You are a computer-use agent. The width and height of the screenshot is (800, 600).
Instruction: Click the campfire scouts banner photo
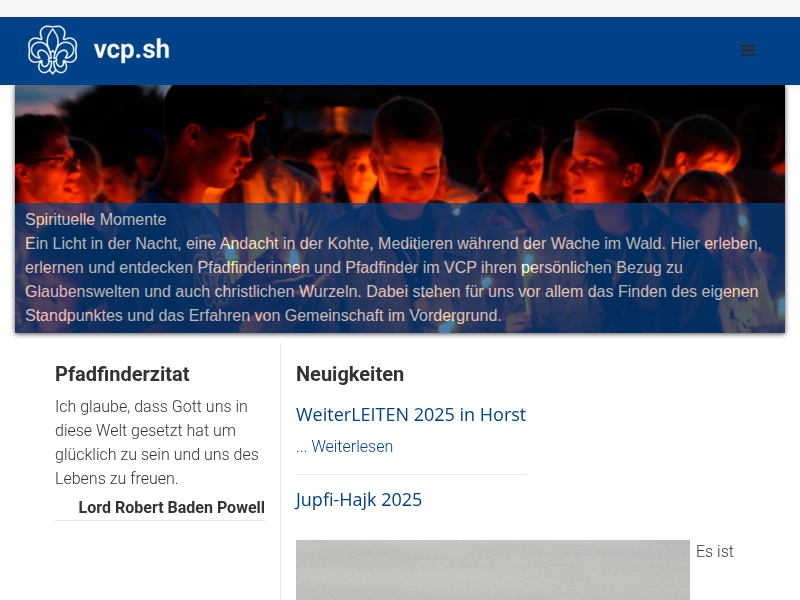pyautogui.click(x=400, y=140)
